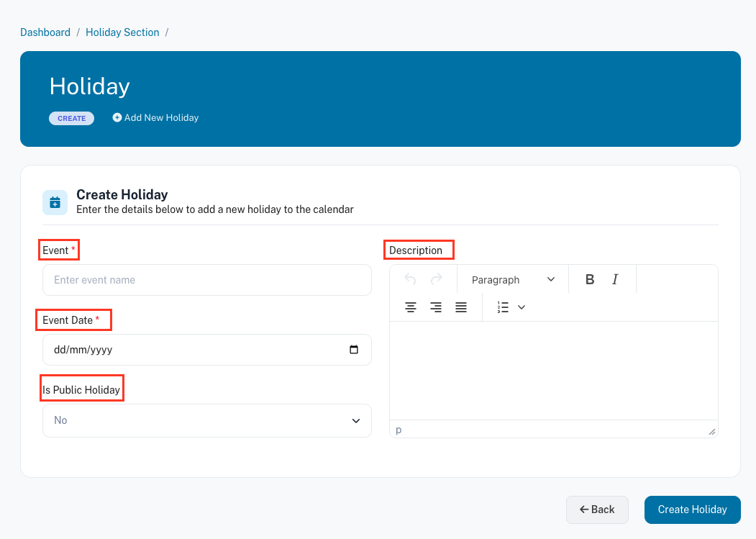Toggle italic formatting in description editor
The image size is (756, 539).
tap(615, 280)
